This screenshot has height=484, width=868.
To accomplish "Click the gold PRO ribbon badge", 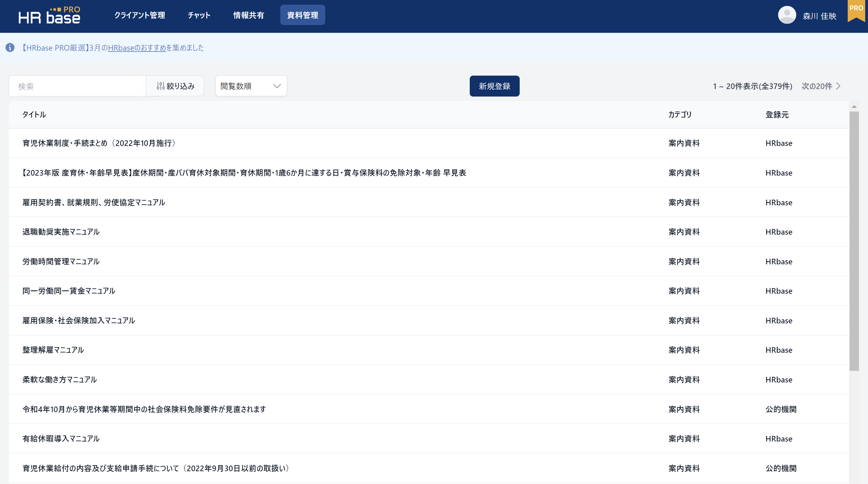I will coord(856,10).
